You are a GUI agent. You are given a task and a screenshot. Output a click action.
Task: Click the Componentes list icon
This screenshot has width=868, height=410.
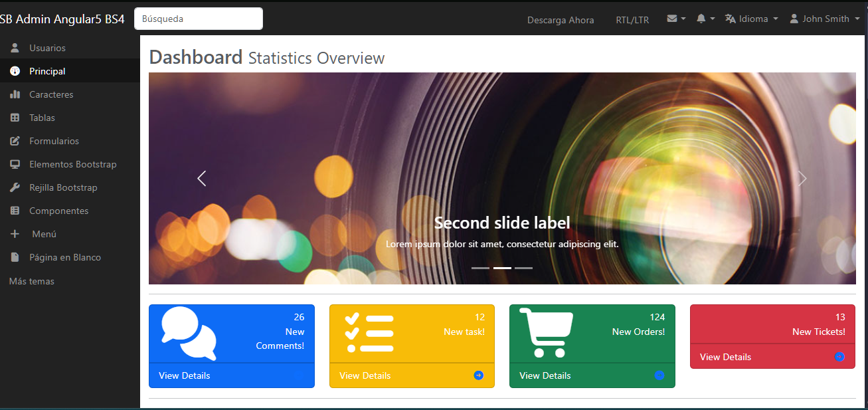tap(15, 211)
